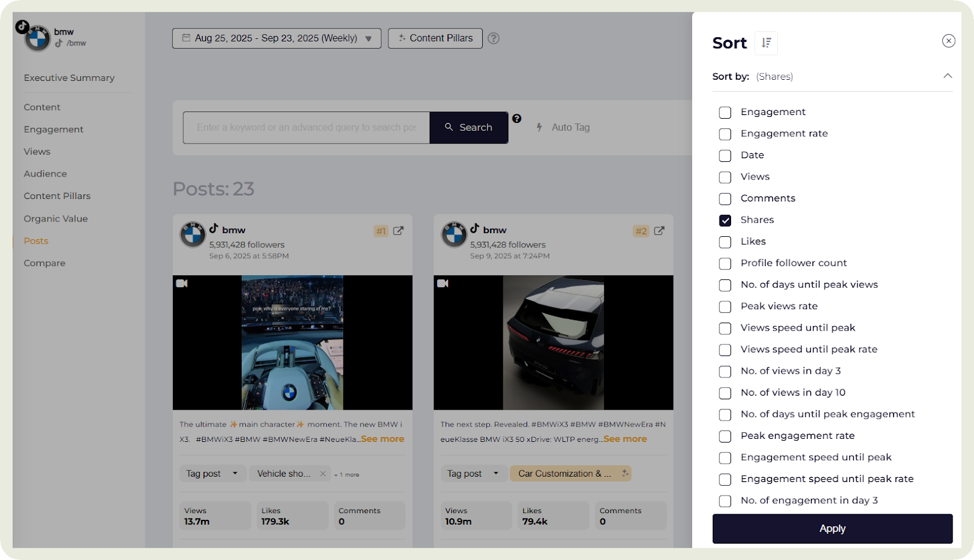Click the black question mark icon beside Search
Screen dimensions: 974x560
(516, 119)
